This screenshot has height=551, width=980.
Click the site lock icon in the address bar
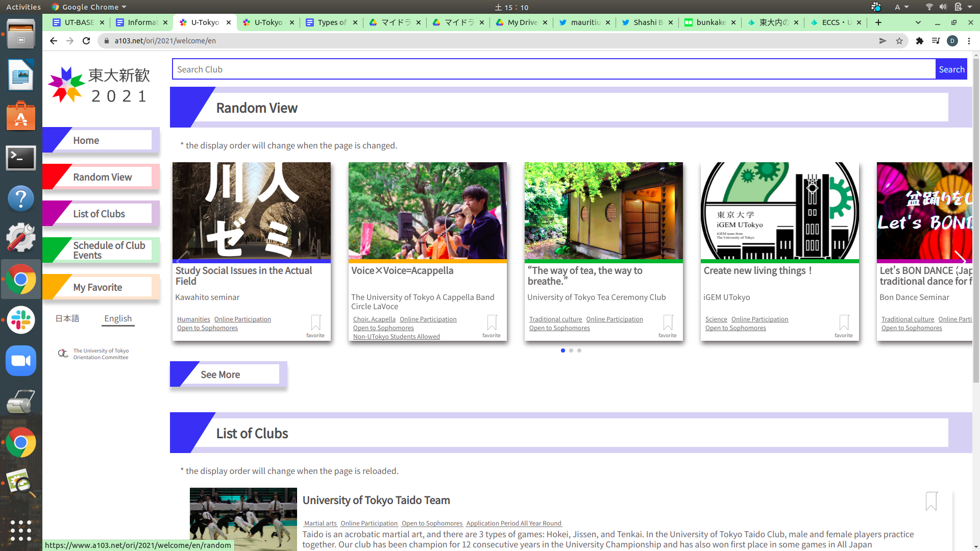pyautogui.click(x=106, y=41)
